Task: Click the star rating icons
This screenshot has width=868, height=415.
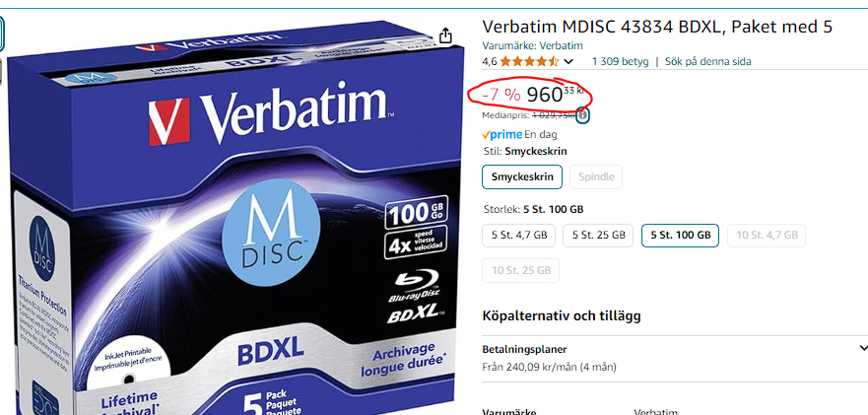Action: point(529,61)
